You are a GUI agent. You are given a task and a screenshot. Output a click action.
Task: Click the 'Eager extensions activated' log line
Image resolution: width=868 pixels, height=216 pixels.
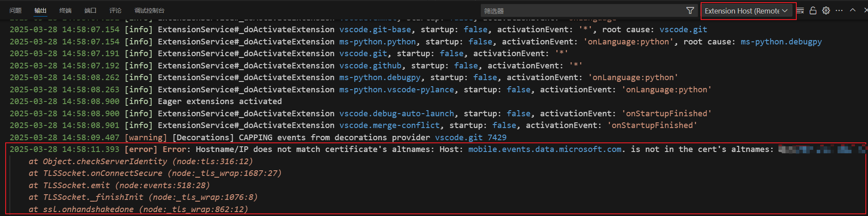pos(219,101)
